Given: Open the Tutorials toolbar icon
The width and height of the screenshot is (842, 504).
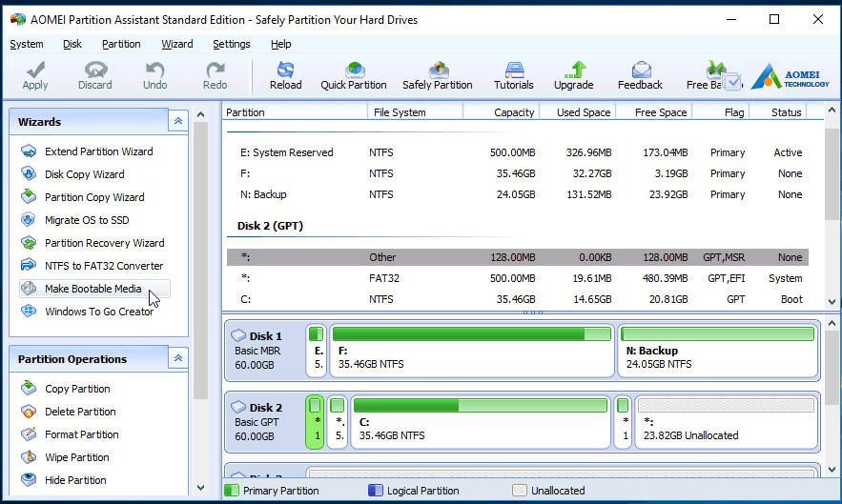Looking at the screenshot, I should [x=514, y=70].
